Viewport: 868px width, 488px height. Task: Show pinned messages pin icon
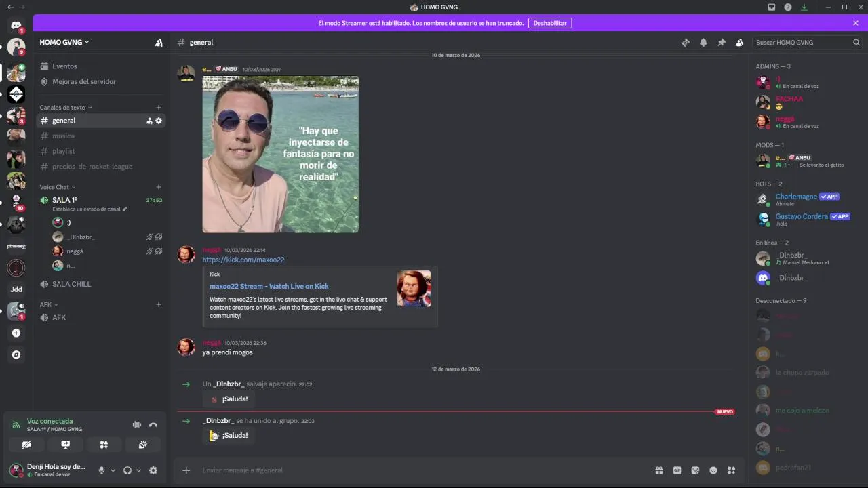point(722,42)
